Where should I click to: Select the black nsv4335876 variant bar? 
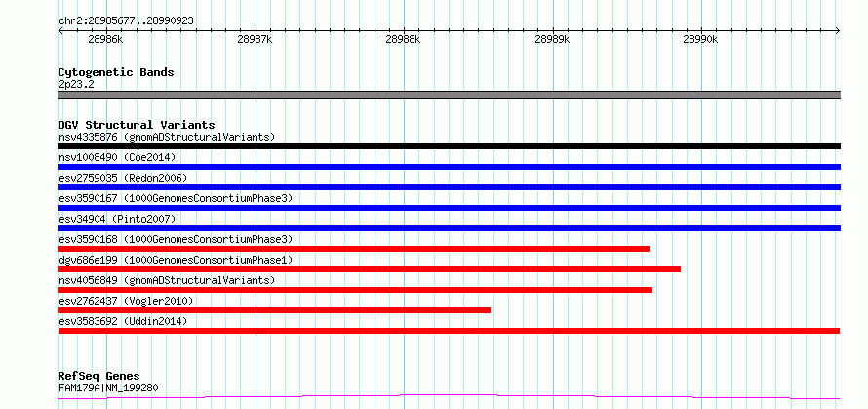(449, 146)
